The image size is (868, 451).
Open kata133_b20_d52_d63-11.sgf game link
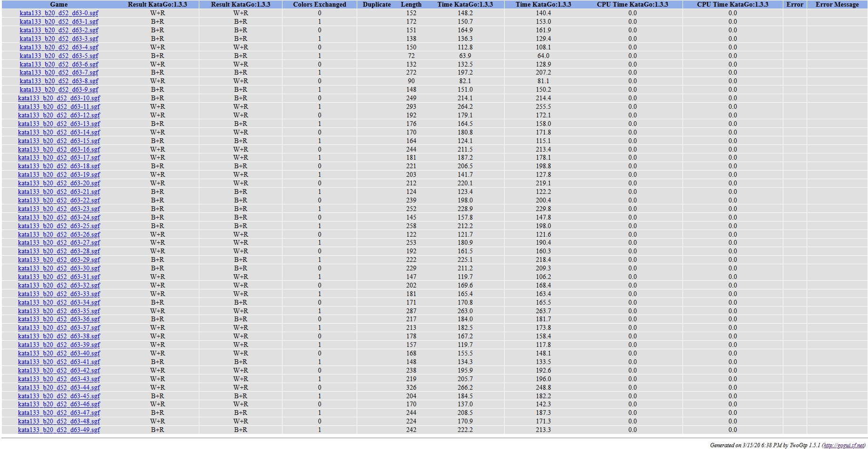59,107
